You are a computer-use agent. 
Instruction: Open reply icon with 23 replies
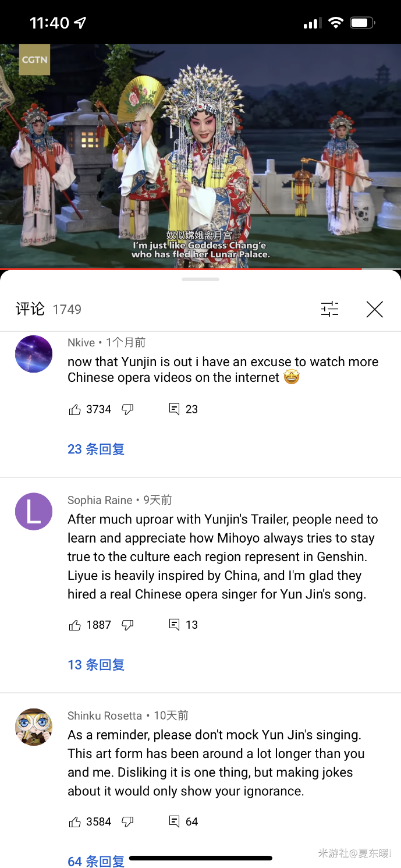click(174, 409)
